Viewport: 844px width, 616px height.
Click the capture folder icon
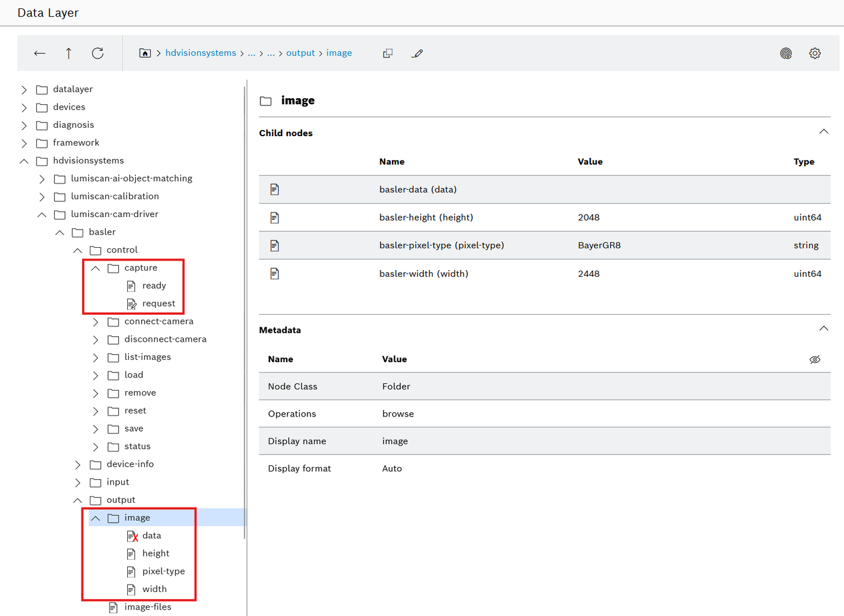(113, 268)
